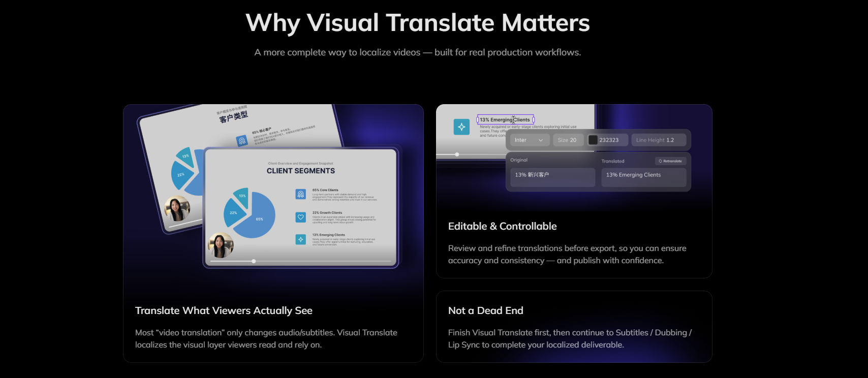
Task: Click the badge icon next to 65% Core Clients
Action: (x=301, y=194)
